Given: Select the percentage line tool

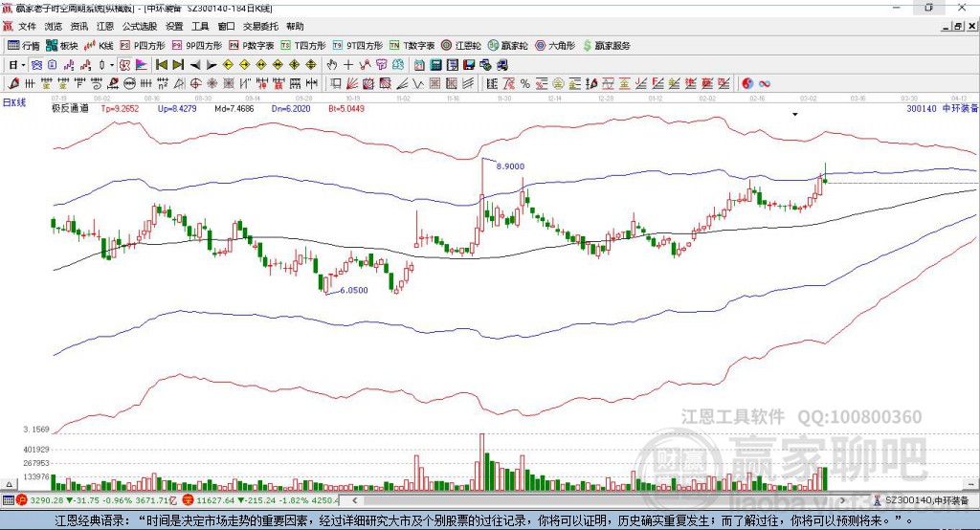Looking at the screenshot, I should click(525, 83).
